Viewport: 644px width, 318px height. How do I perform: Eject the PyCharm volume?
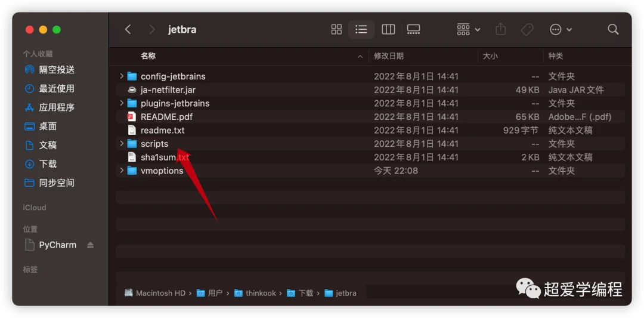91,245
